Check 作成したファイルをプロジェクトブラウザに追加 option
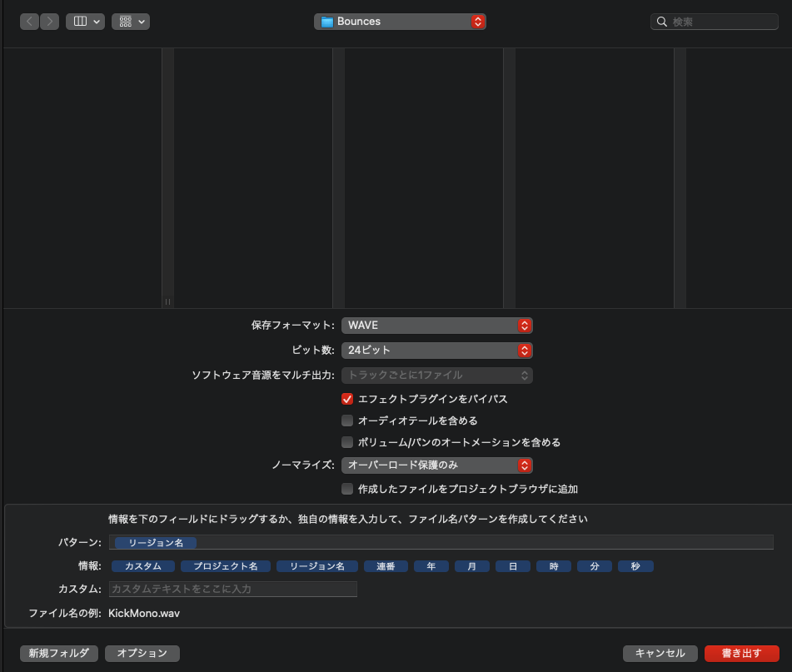The image size is (792, 672). pyautogui.click(x=347, y=489)
